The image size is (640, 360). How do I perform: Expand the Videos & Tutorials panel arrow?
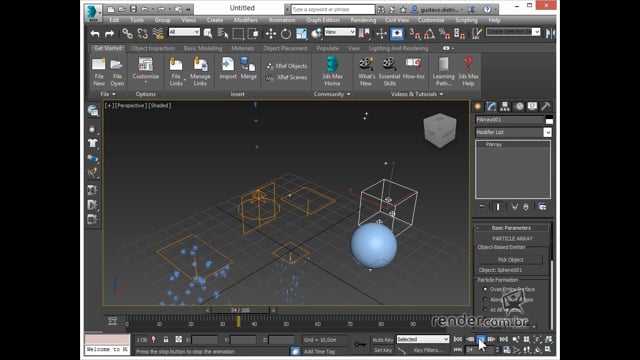[441, 94]
